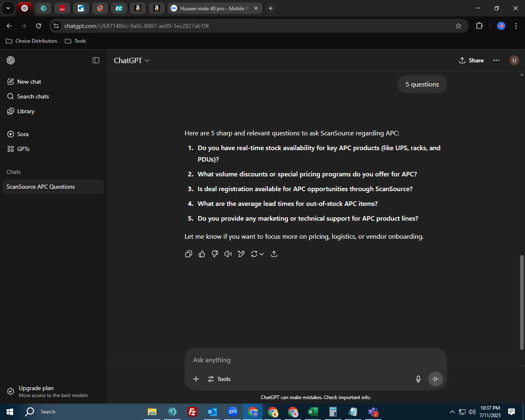525x420 pixels.
Task: Regenerate the response
Action: click(x=254, y=254)
